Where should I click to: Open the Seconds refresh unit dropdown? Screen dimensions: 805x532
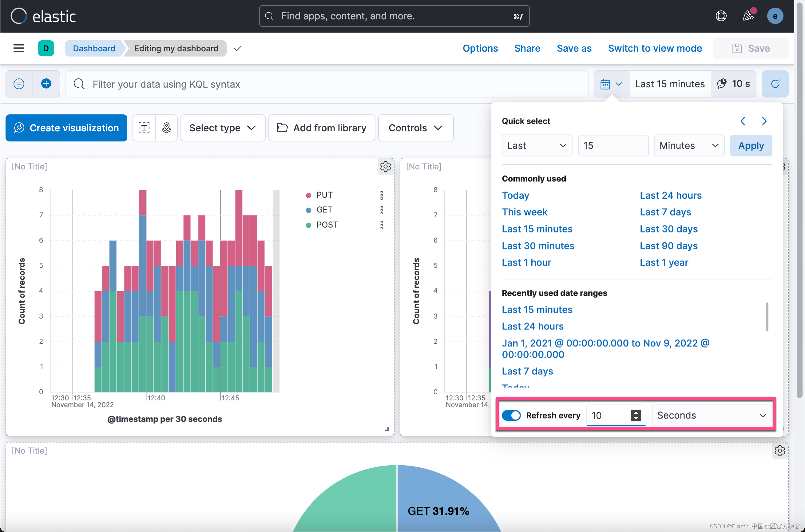pyautogui.click(x=712, y=415)
